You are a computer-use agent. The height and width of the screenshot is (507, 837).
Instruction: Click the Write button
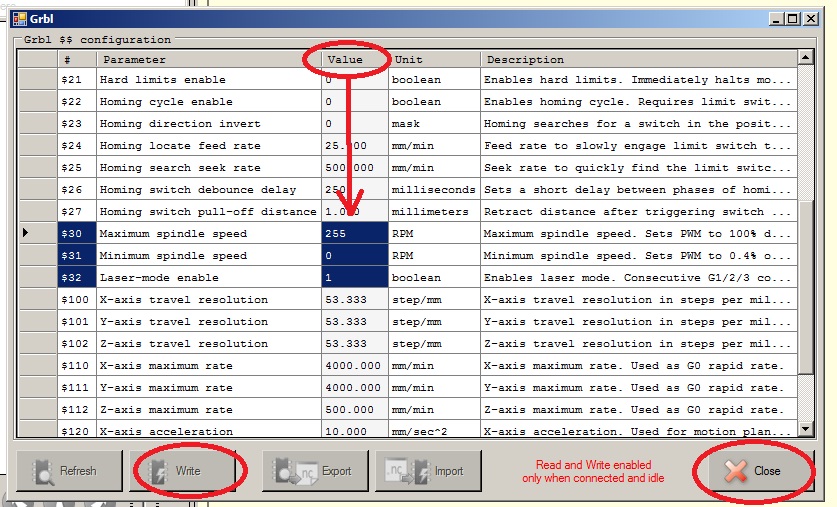(183, 471)
